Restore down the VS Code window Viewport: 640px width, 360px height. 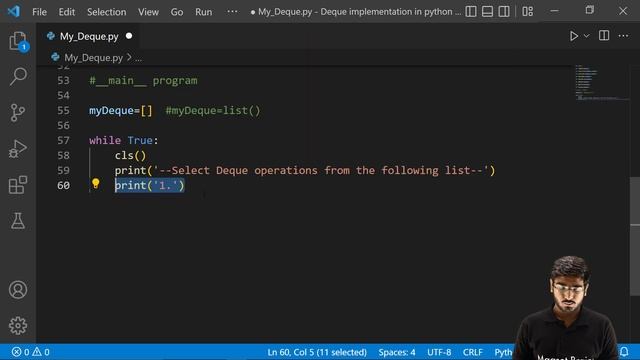[x=589, y=11]
